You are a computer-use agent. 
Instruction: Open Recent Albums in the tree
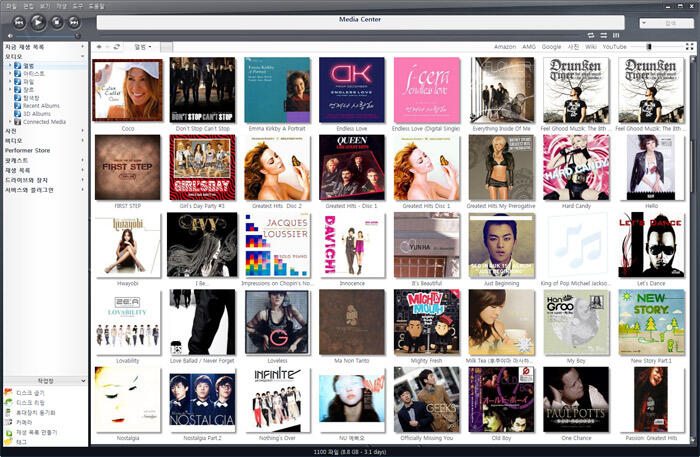[x=41, y=106]
